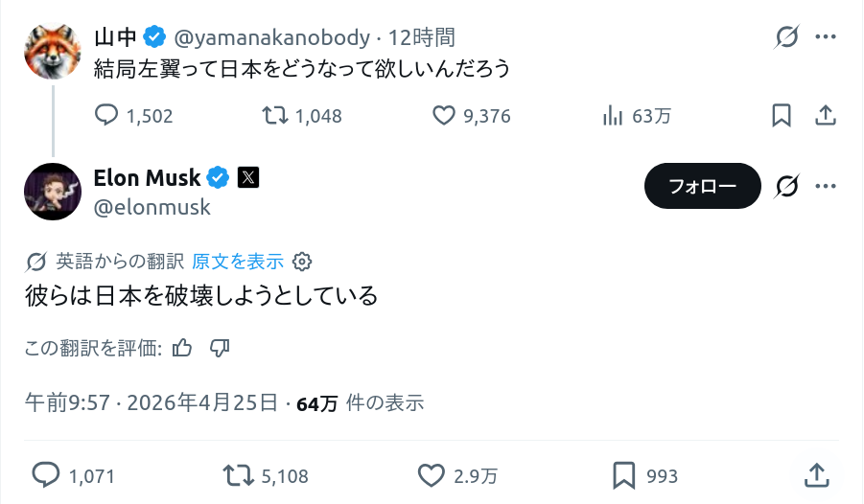Follow Elon Musk with フォロー button
864x504 pixels.
(702, 186)
